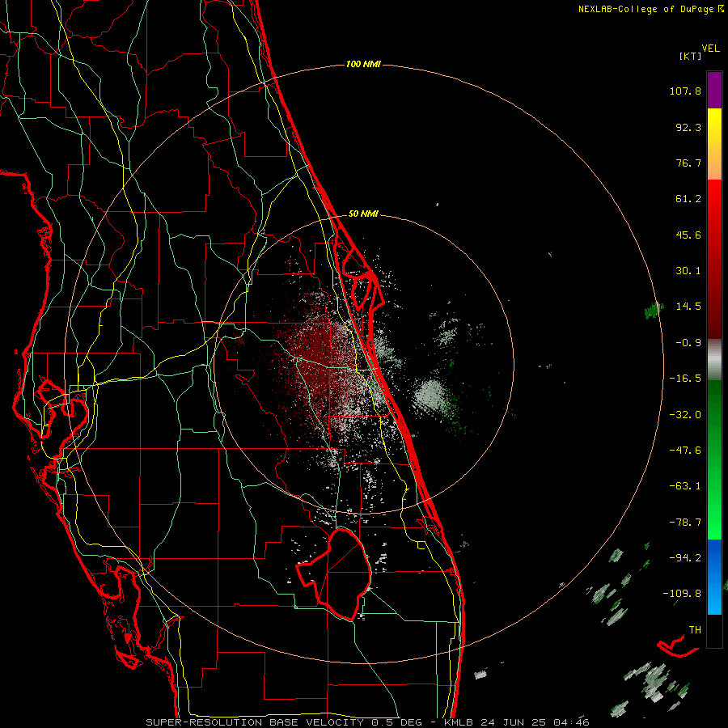Image resolution: width=728 pixels, height=728 pixels.
Task: Pick the purple segment of the velocity color bar
Action: tap(714, 90)
